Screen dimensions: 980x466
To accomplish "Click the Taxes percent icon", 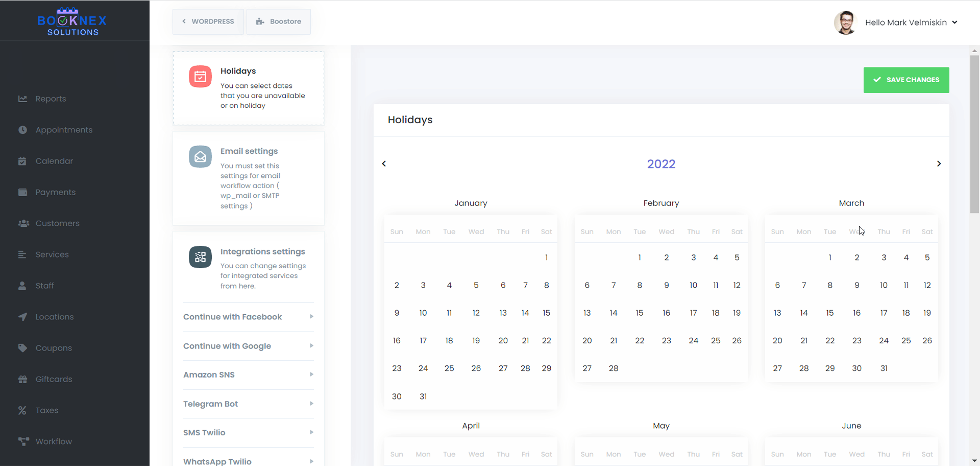I will (22, 410).
